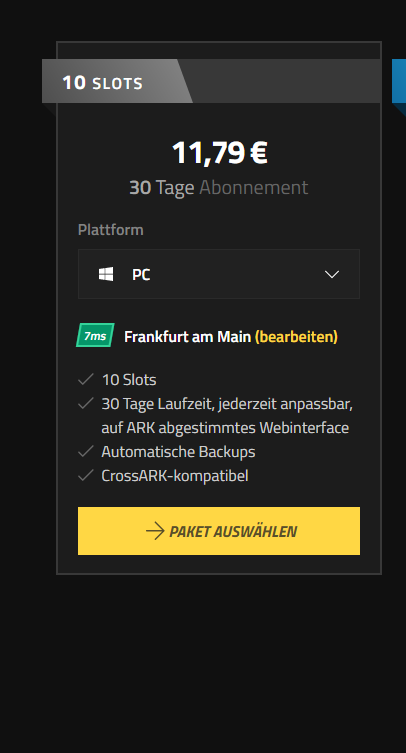This screenshot has height=753, width=406.
Task: Click the Windows logo in platform selector
Action: point(106,274)
